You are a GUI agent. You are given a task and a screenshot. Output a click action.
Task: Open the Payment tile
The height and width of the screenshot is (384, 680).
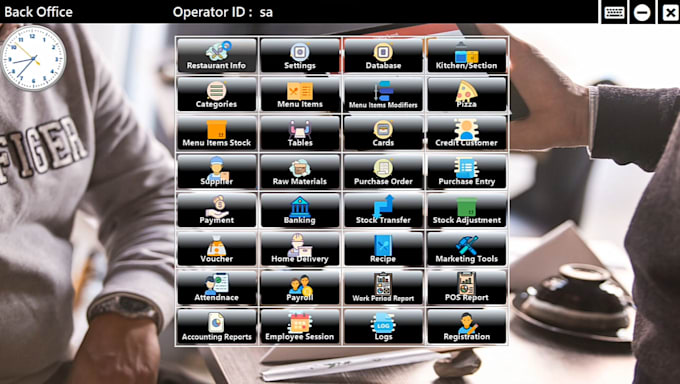point(216,210)
